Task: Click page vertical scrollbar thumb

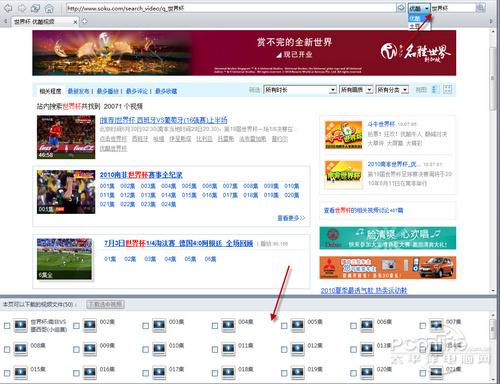Action: coord(492,79)
